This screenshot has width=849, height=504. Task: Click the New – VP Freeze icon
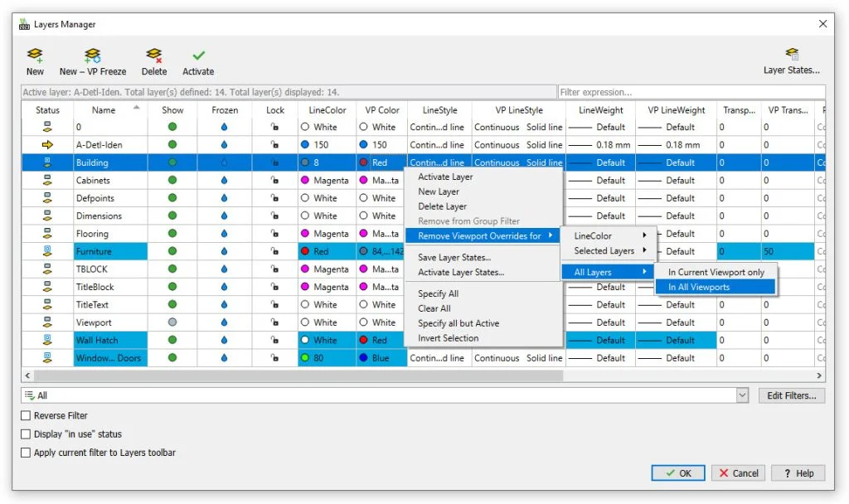(x=92, y=56)
